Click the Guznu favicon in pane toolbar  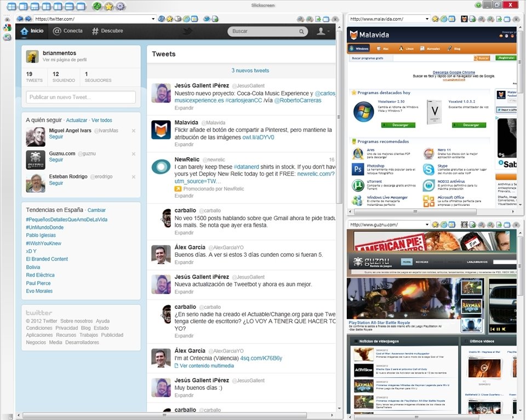click(464, 225)
